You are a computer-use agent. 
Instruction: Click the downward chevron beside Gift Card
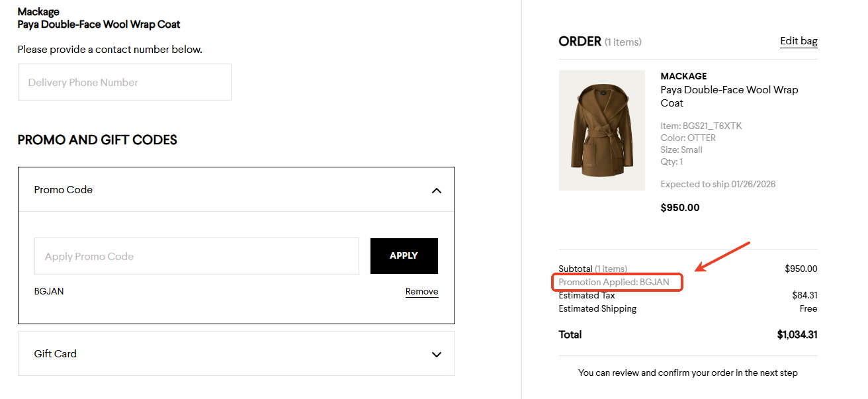tap(437, 354)
